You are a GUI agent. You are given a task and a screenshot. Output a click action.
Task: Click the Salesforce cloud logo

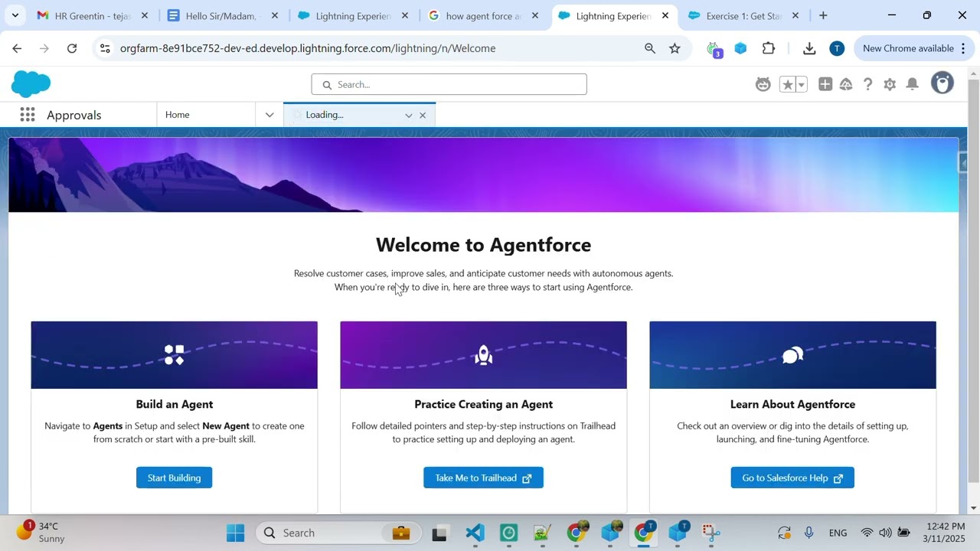point(31,83)
